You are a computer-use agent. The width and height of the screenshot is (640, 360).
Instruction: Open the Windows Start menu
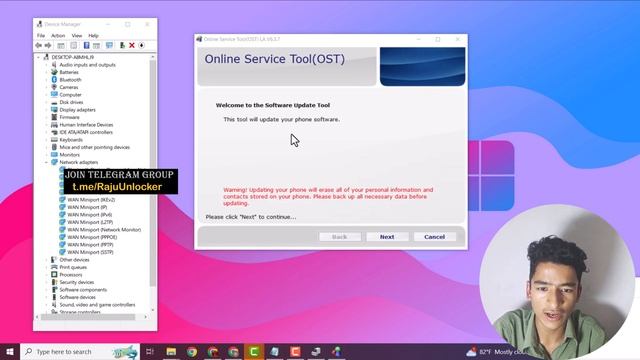[x=10, y=351]
